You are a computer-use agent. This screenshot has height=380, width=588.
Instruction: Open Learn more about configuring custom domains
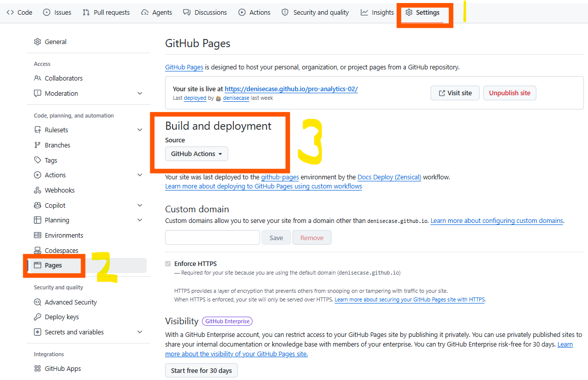(497, 220)
